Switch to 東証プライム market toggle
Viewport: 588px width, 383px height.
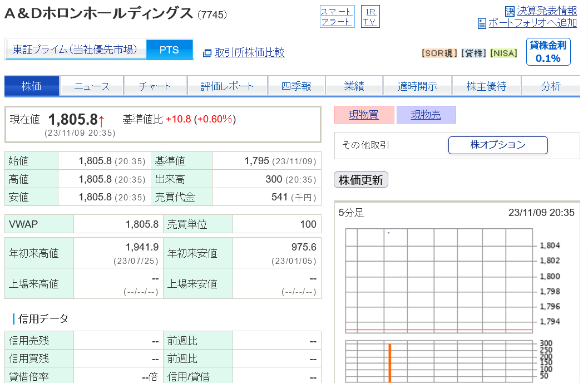point(75,50)
